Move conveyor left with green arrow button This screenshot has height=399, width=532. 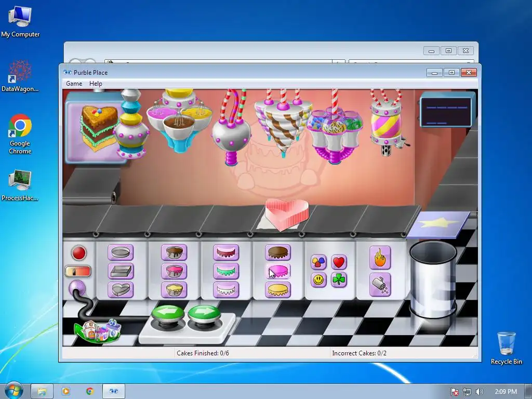click(x=168, y=313)
